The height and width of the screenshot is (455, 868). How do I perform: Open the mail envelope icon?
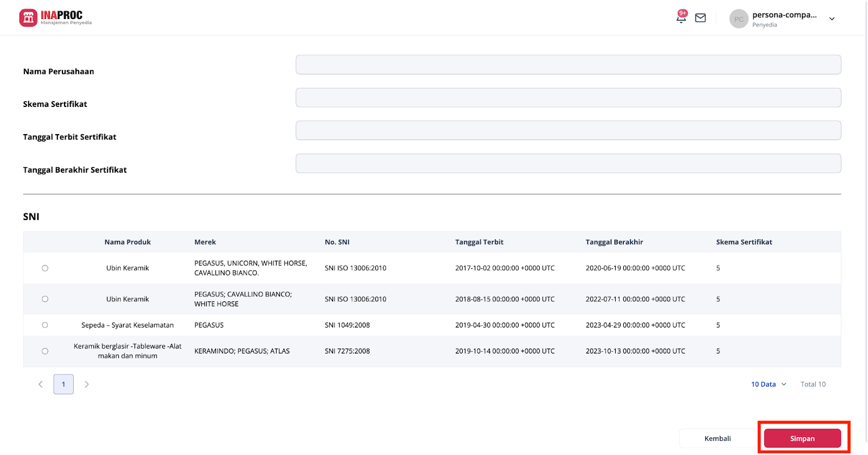click(x=700, y=18)
